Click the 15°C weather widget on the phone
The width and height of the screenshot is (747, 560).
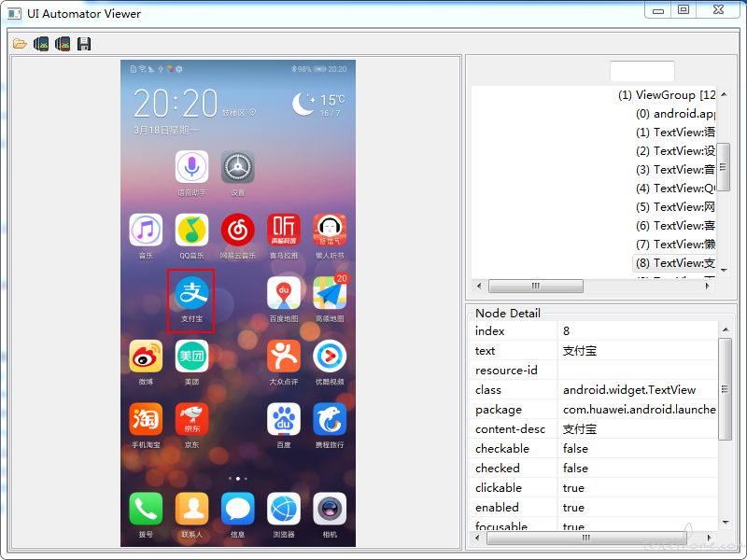click(318, 104)
